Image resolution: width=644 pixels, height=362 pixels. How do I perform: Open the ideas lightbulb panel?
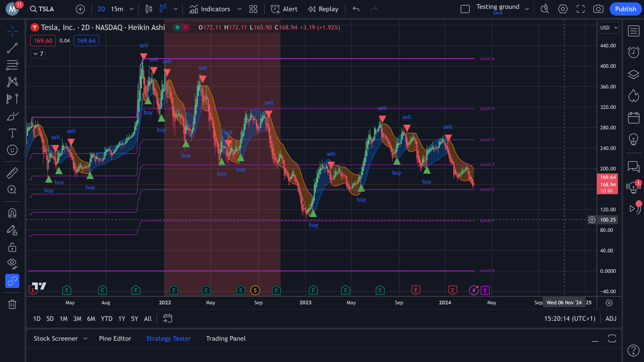point(633,139)
